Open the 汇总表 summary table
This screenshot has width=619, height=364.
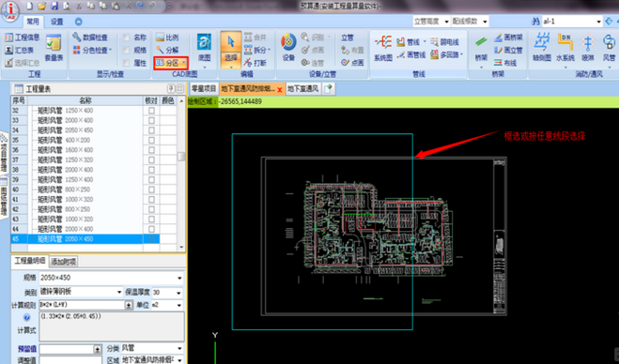point(20,50)
